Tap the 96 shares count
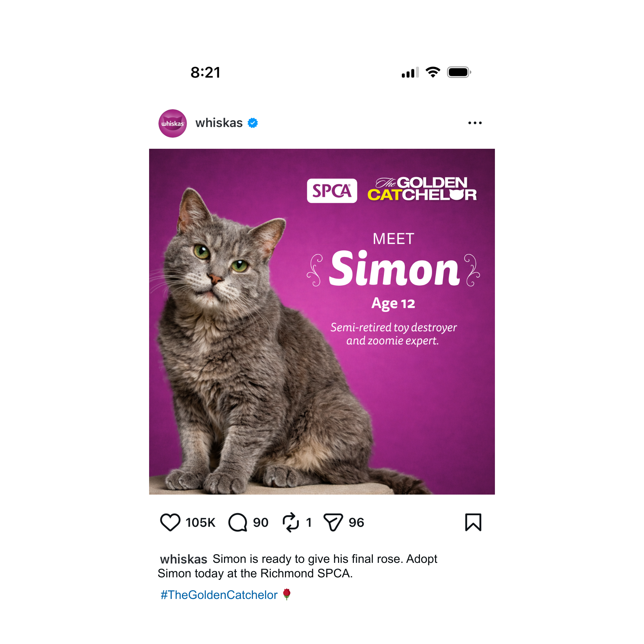The image size is (644, 644). [356, 523]
